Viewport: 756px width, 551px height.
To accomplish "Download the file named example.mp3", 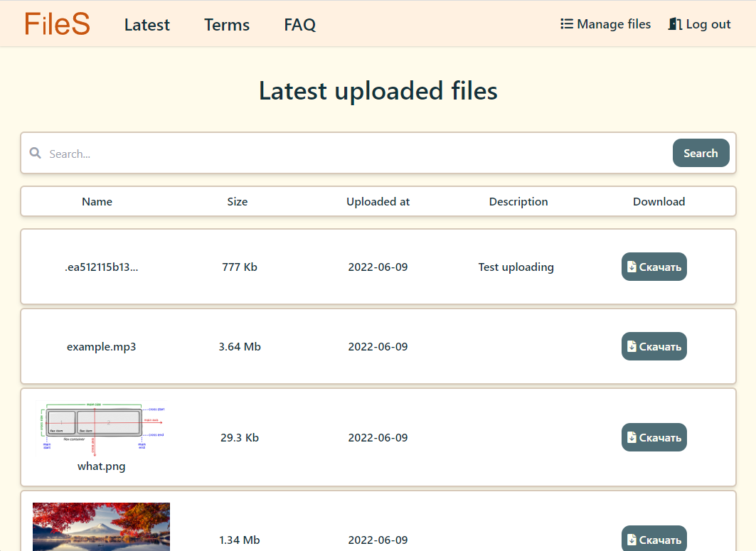I will point(654,346).
